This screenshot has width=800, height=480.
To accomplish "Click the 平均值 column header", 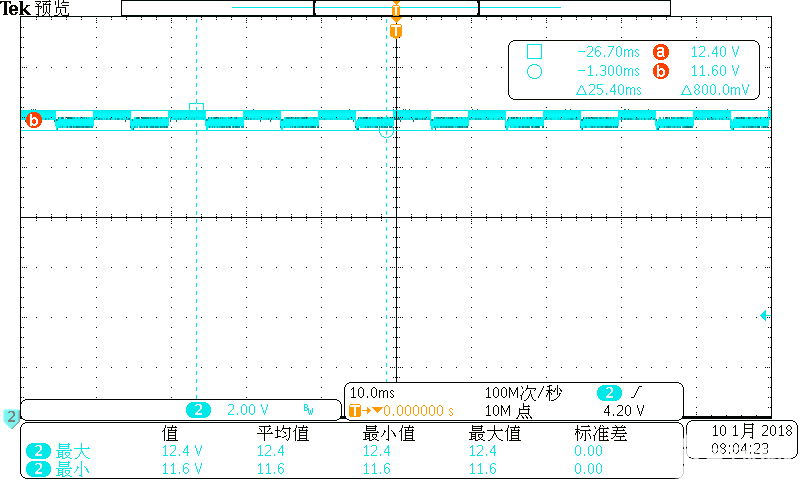I will pyautogui.click(x=283, y=433).
